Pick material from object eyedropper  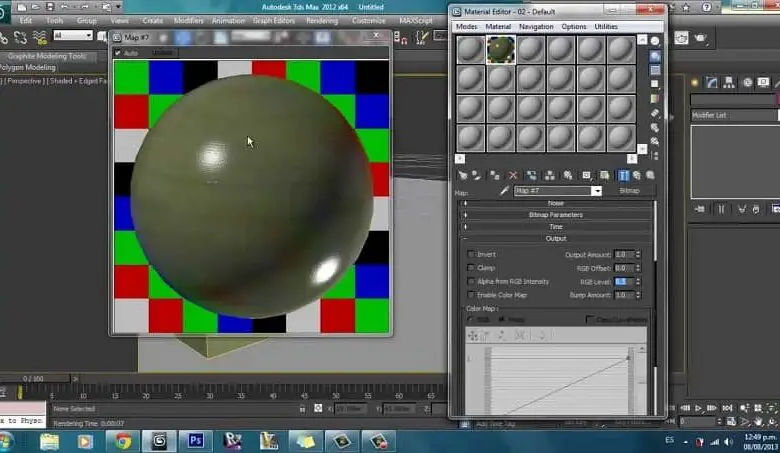[x=504, y=190]
